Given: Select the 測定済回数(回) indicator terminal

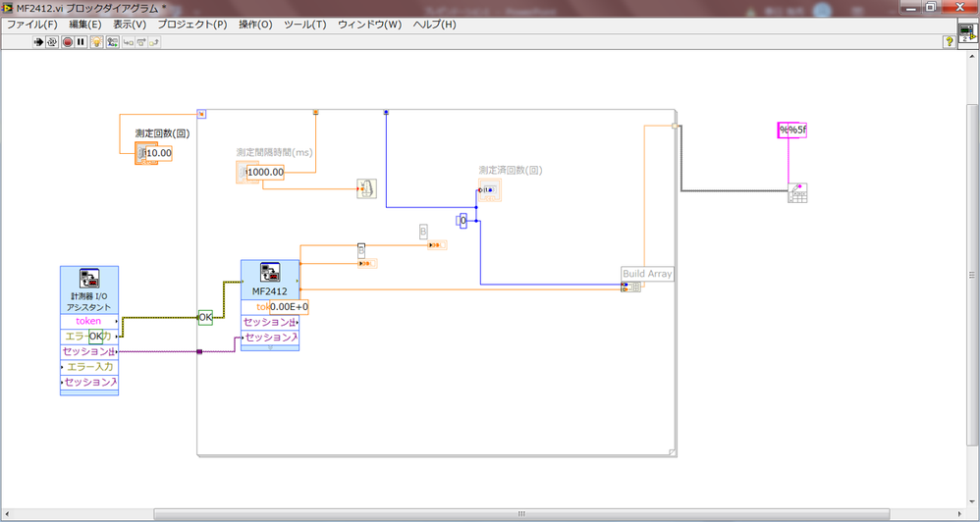Looking at the screenshot, I should click(489, 189).
